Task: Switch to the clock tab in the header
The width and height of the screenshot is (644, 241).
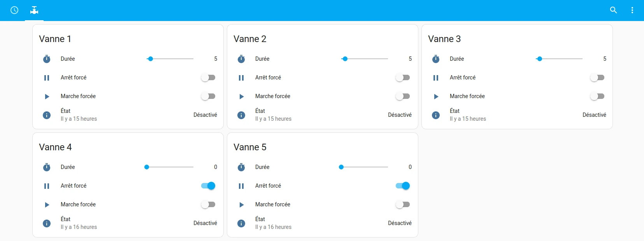Action: click(15, 11)
